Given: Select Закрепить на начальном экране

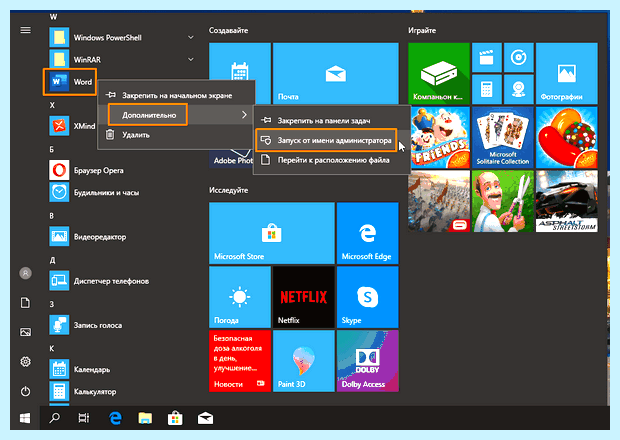Looking at the screenshot, I should pyautogui.click(x=176, y=95).
